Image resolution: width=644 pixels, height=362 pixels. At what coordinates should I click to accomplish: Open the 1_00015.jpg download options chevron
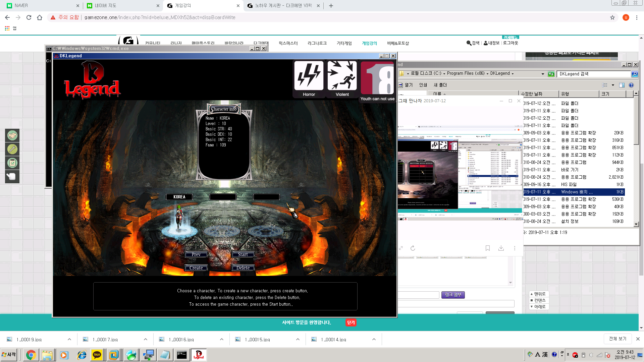click(298, 339)
